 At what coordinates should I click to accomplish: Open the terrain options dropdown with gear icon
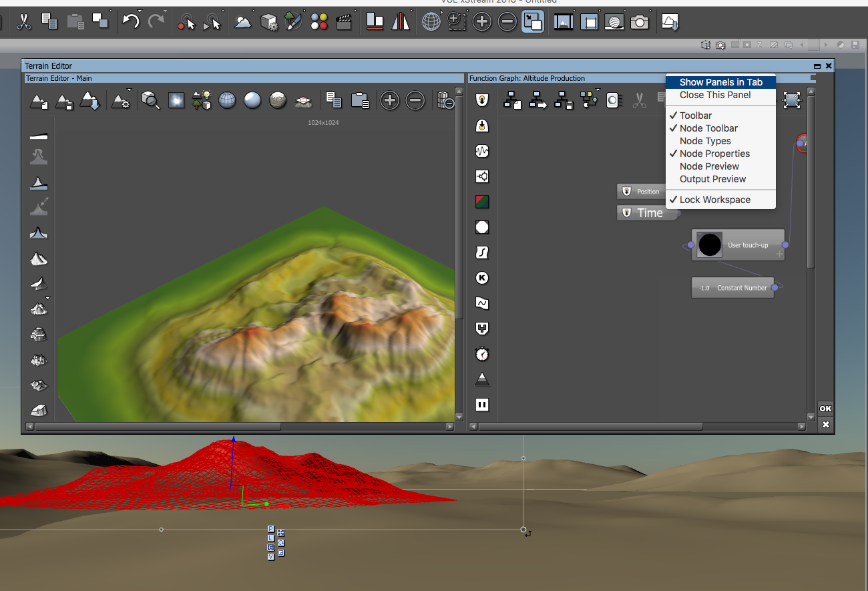coord(121,101)
